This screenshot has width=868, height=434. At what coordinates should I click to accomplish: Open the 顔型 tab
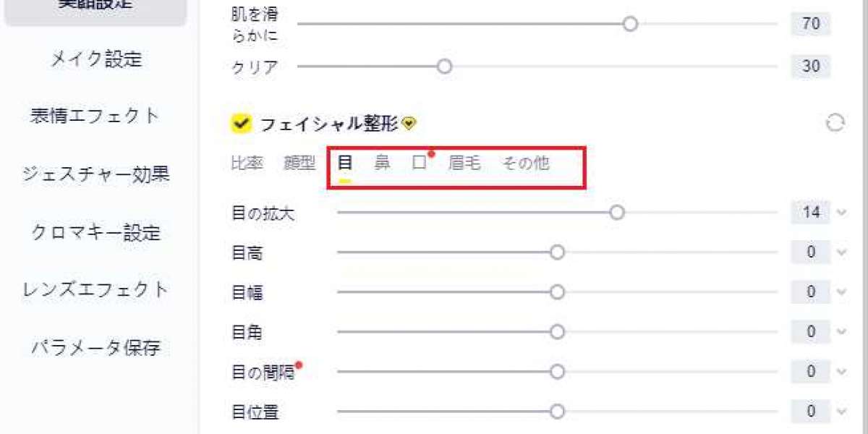(300, 163)
